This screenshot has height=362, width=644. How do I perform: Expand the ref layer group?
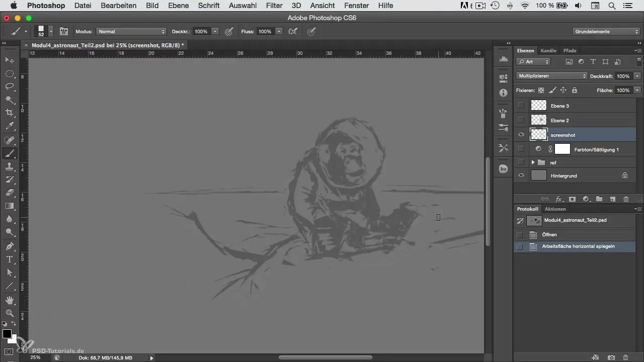point(533,162)
